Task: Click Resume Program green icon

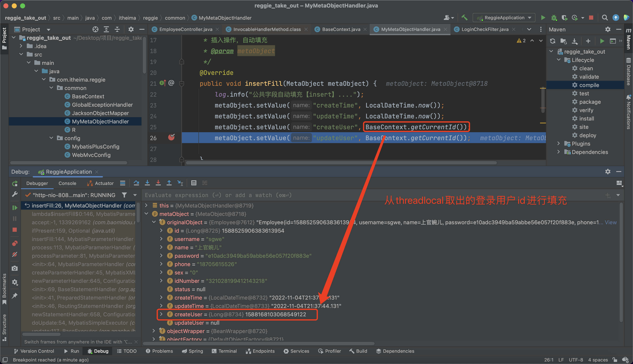Action: 15,208
